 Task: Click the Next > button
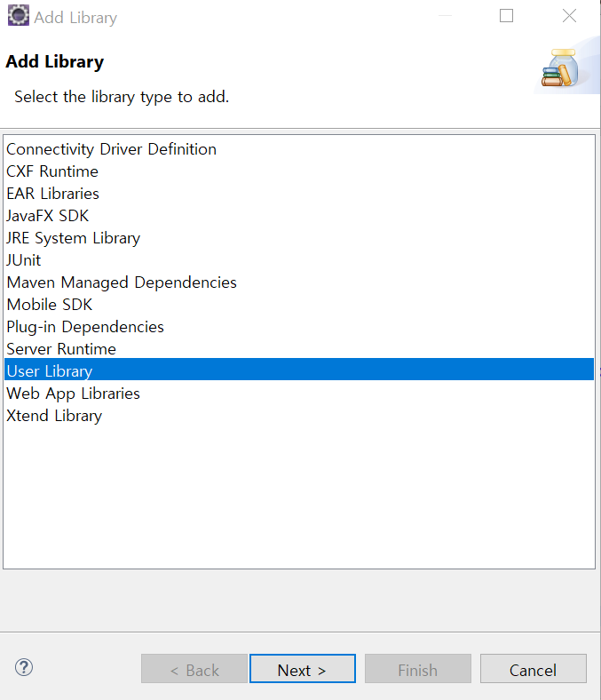[x=303, y=668]
